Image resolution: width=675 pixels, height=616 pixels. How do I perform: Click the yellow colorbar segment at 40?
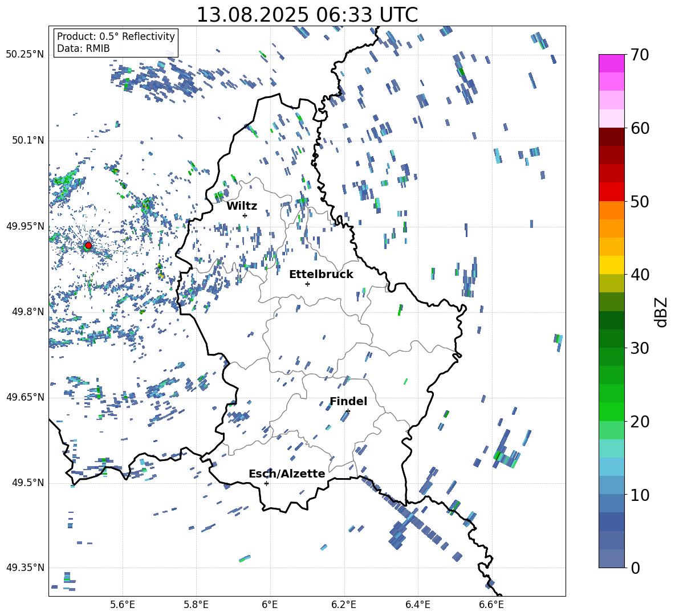(611, 265)
